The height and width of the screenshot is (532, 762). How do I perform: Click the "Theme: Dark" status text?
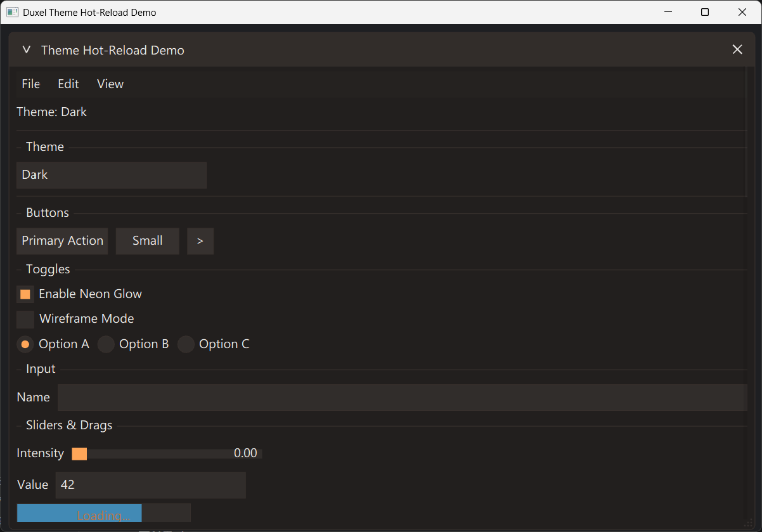pos(51,112)
